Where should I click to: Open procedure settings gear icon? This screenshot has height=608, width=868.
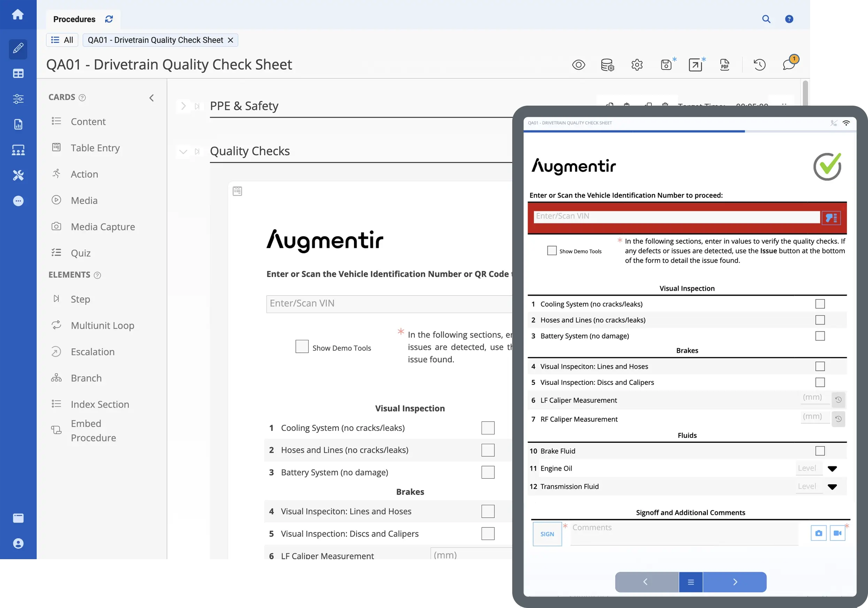637,65
